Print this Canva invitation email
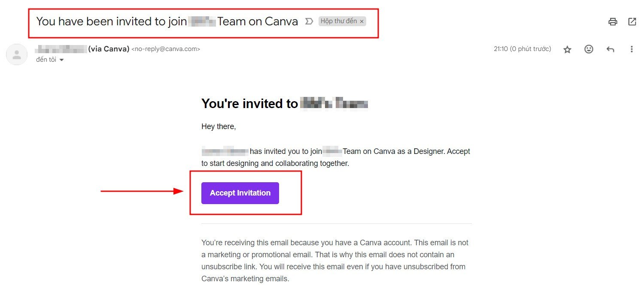This screenshot has width=644, height=289. (x=613, y=22)
